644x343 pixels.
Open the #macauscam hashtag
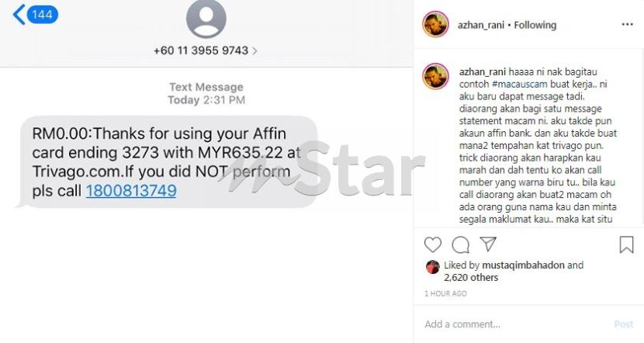pos(519,85)
